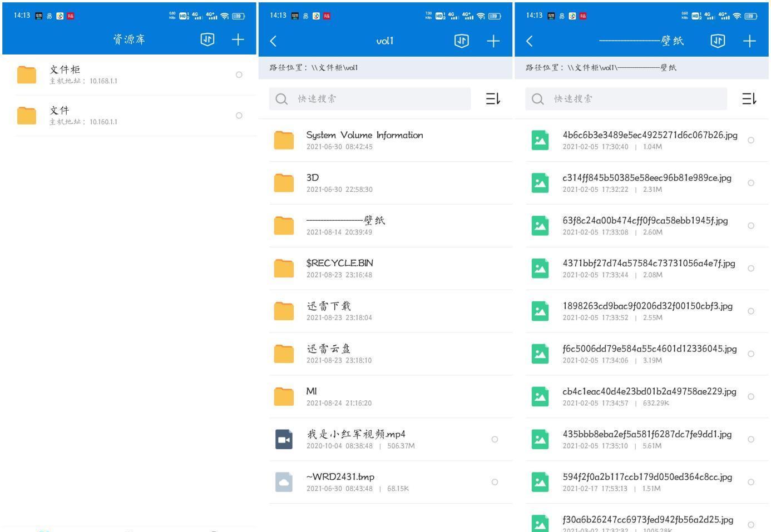Click the ~WRD2431.tmp file name
This screenshot has height=532, width=771.
pyautogui.click(x=340, y=476)
